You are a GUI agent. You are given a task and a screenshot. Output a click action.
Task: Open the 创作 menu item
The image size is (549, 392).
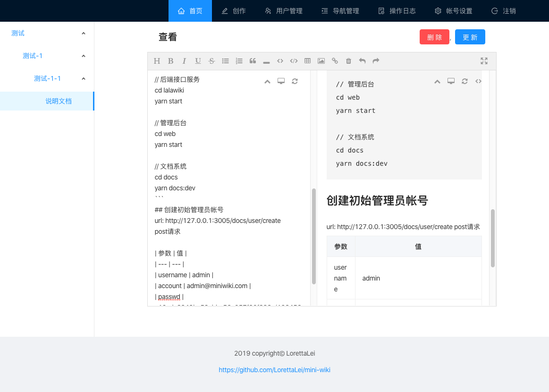(234, 11)
